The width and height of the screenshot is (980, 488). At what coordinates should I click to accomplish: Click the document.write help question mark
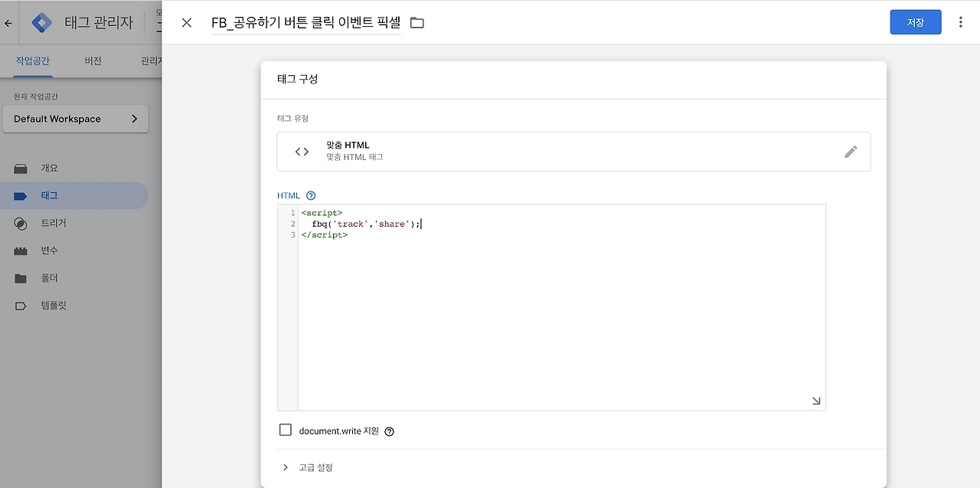tap(389, 431)
